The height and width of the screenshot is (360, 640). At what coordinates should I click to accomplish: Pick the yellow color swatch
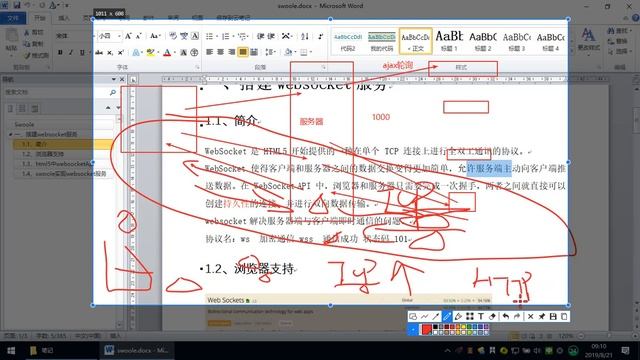464,327
